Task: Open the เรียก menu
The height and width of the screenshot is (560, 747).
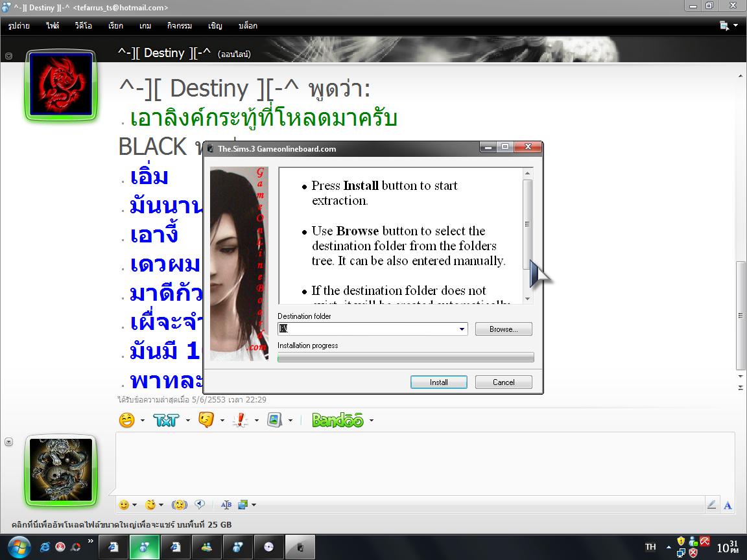Action: (115, 26)
